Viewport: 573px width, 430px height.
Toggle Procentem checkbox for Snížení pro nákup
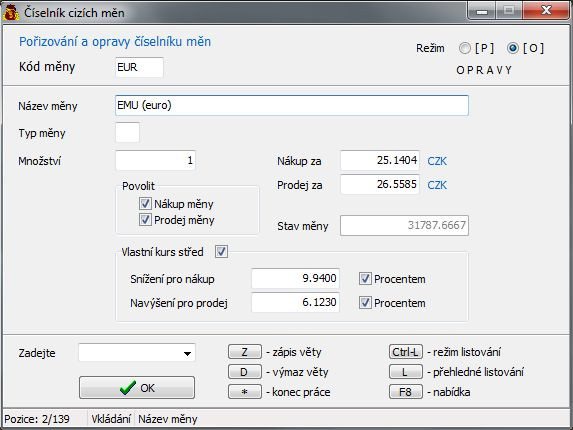(x=365, y=279)
